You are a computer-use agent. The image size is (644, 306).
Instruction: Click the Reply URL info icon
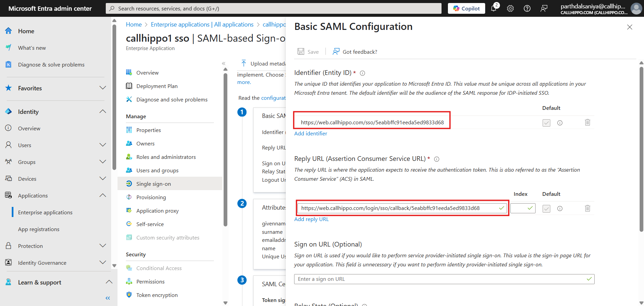coord(436,159)
